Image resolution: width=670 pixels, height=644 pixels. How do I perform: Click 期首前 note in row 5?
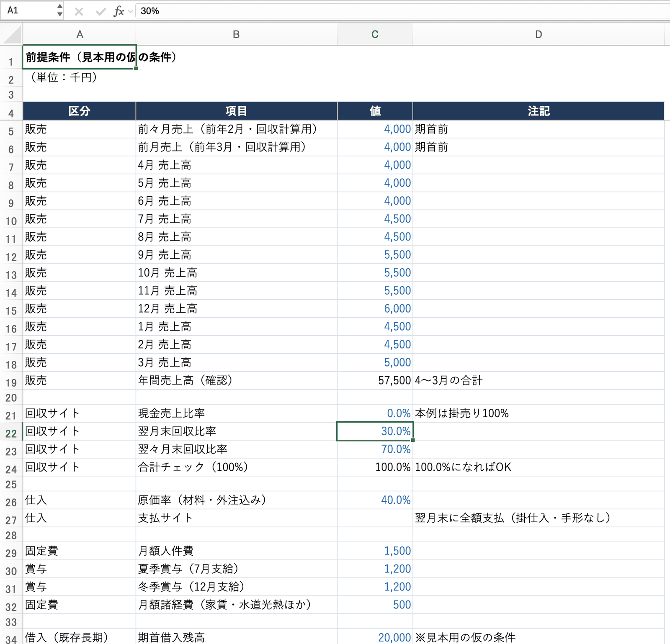tap(539, 129)
